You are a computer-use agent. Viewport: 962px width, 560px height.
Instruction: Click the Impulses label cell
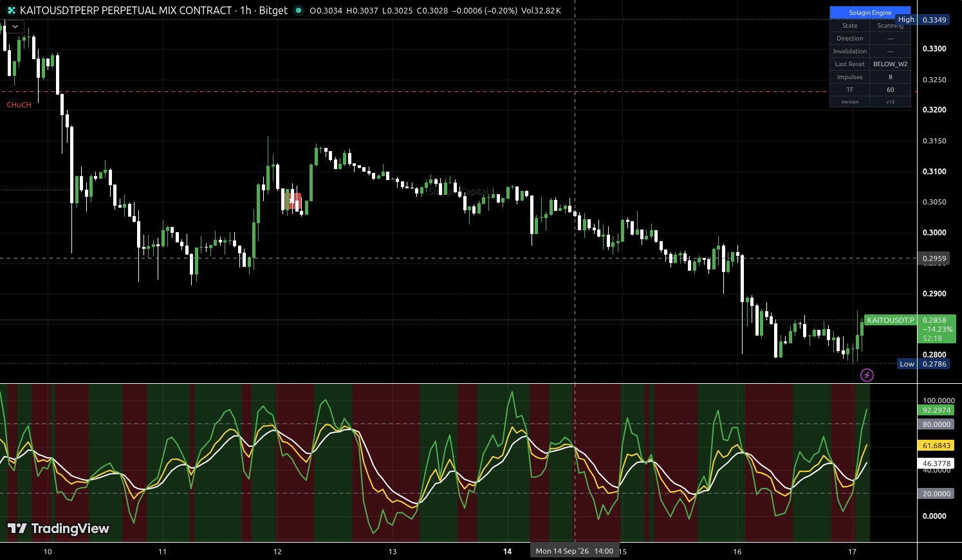[x=850, y=77]
